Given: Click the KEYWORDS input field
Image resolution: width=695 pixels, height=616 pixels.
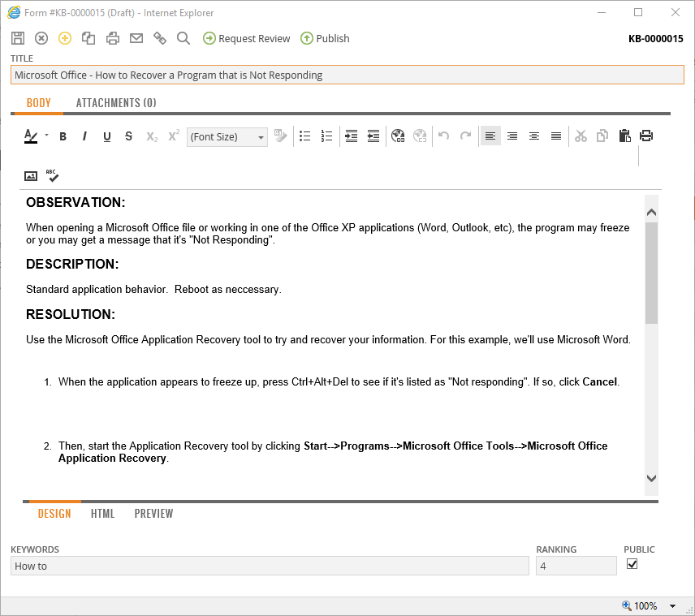Looking at the screenshot, I should 270,566.
